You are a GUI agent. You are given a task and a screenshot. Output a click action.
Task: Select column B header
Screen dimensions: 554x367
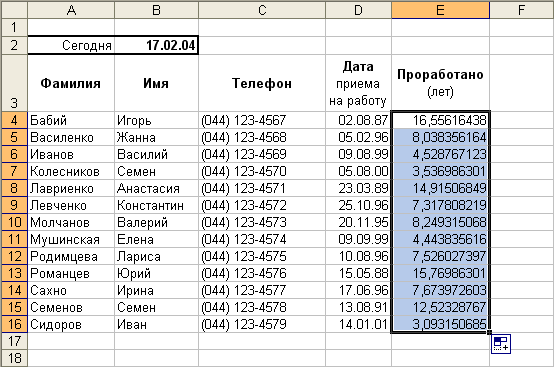[157, 10]
